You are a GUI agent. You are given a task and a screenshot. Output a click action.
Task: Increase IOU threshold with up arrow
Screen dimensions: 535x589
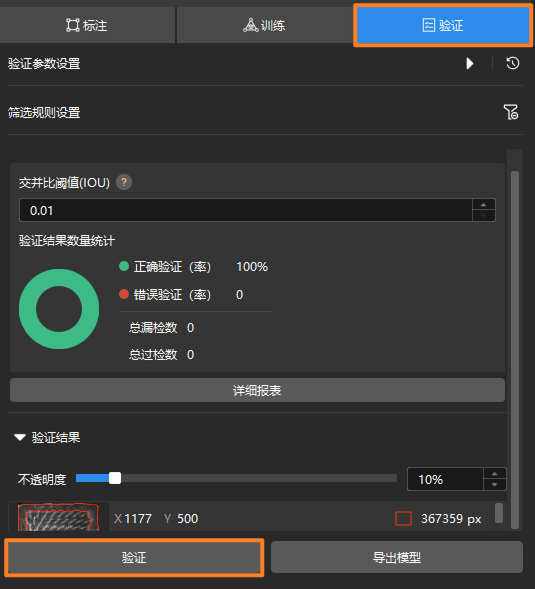point(484,205)
